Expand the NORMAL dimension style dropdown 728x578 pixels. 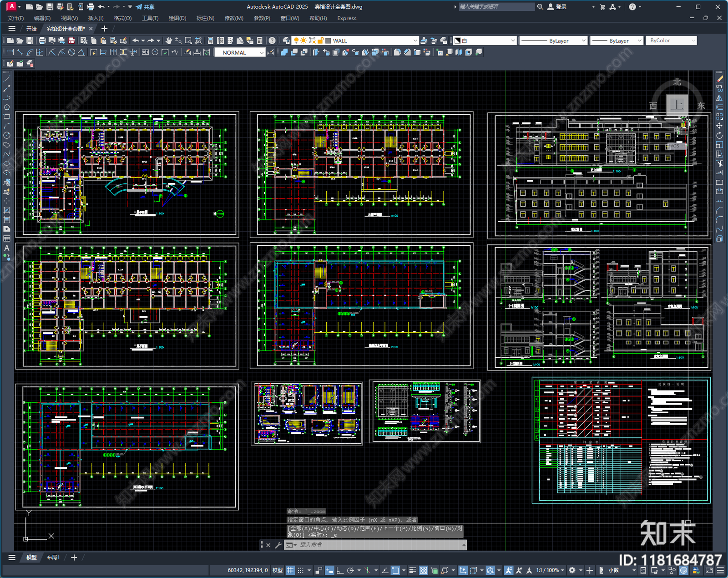coord(262,53)
